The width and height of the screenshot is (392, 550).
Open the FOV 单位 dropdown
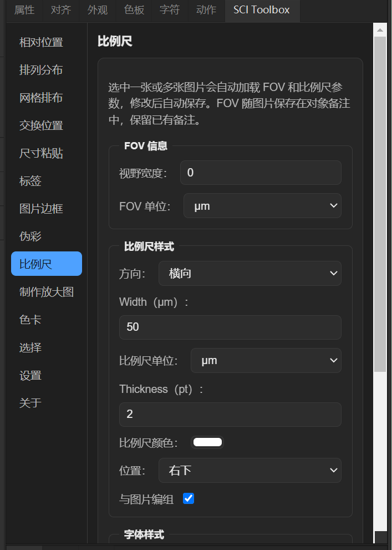click(262, 206)
